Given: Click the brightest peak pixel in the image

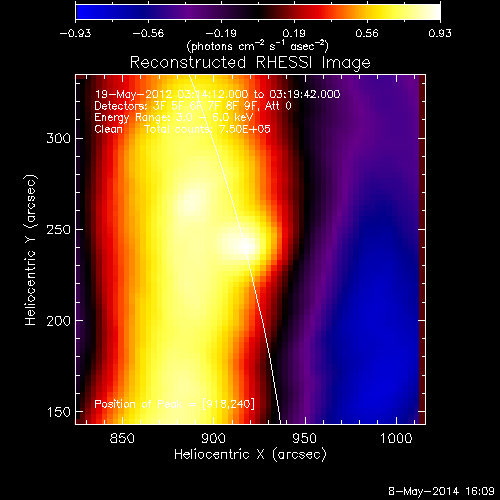Looking at the screenshot, I should point(246,247).
